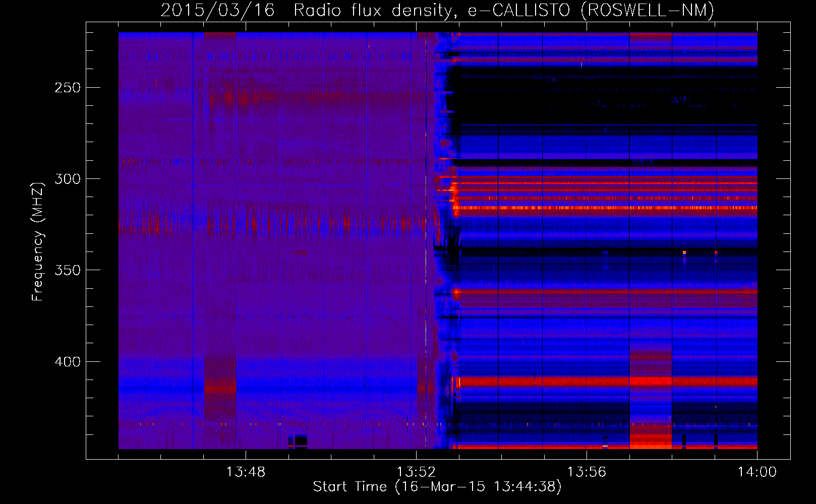Select the '400' frequency axis label
816x504 pixels.
[68, 362]
